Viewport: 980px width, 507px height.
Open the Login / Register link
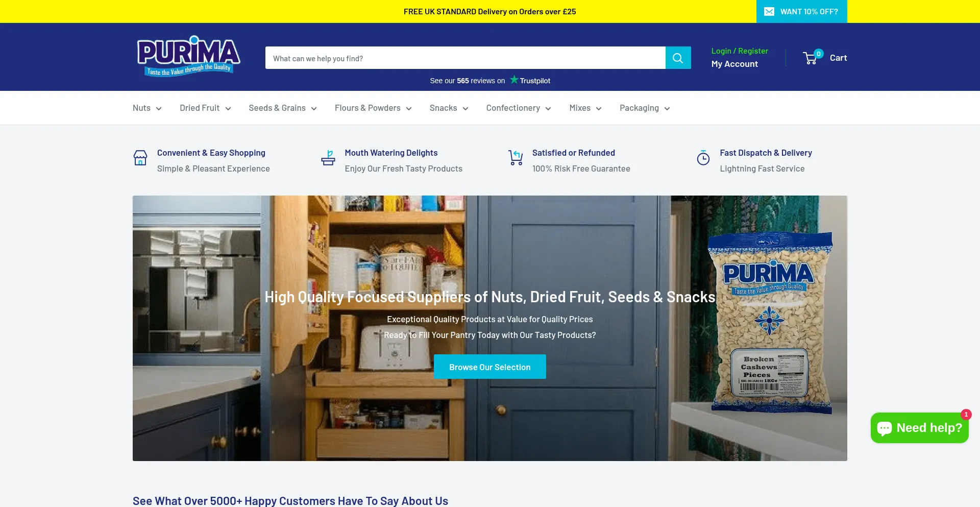pos(740,51)
